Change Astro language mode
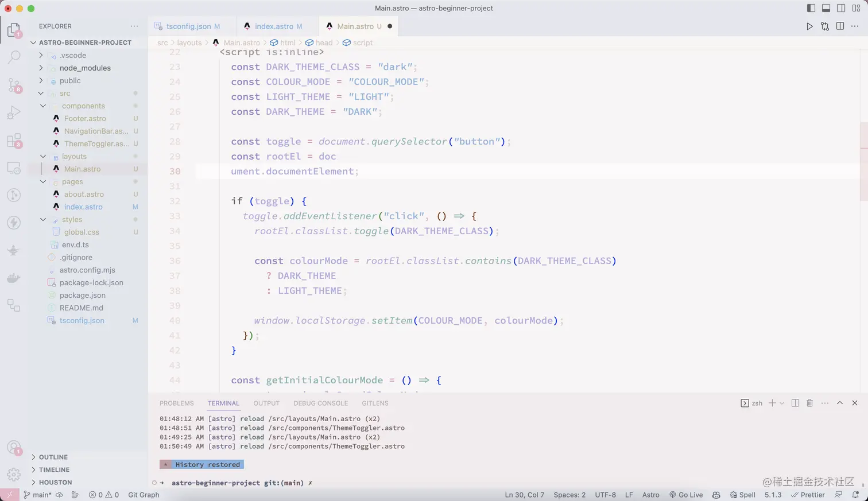 click(650, 495)
